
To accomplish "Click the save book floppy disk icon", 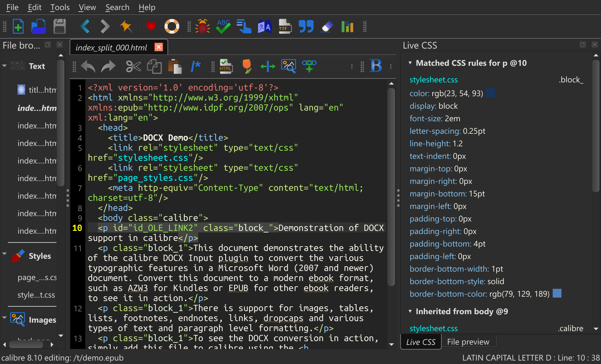I will tap(59, 27).
